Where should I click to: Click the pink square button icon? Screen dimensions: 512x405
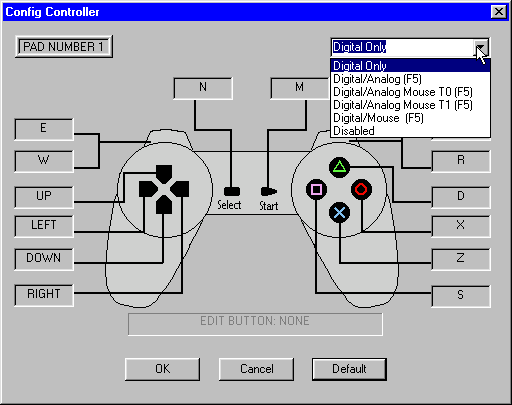(x=316, y=189)
